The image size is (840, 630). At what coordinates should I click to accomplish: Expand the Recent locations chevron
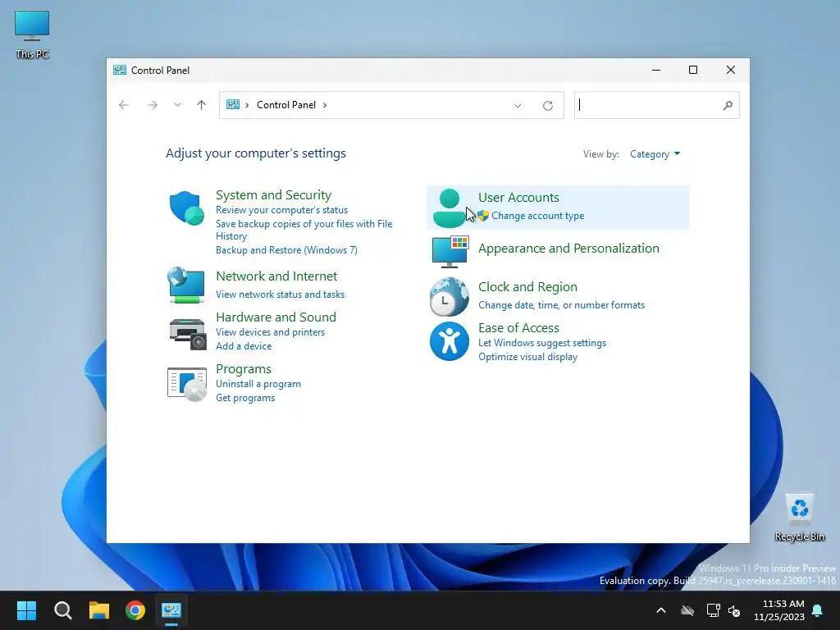pos(177,105)
